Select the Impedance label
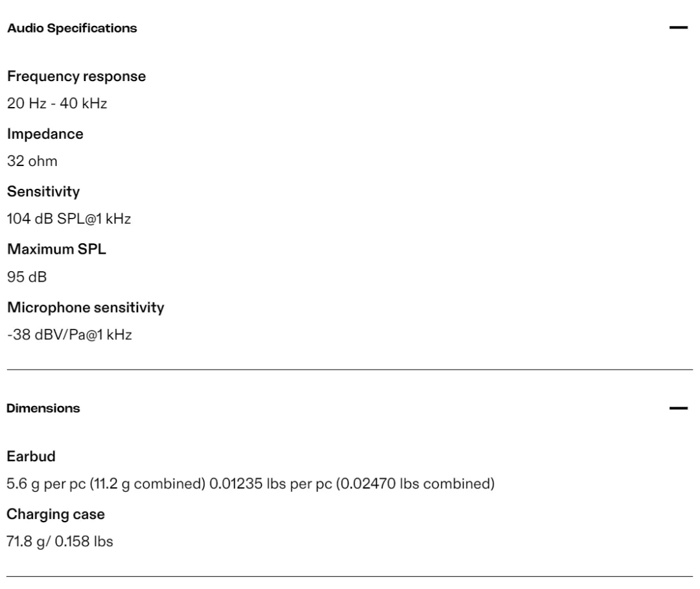Viewport: 700px width, 589px height. pyautogui.click(x=45, y=134)
